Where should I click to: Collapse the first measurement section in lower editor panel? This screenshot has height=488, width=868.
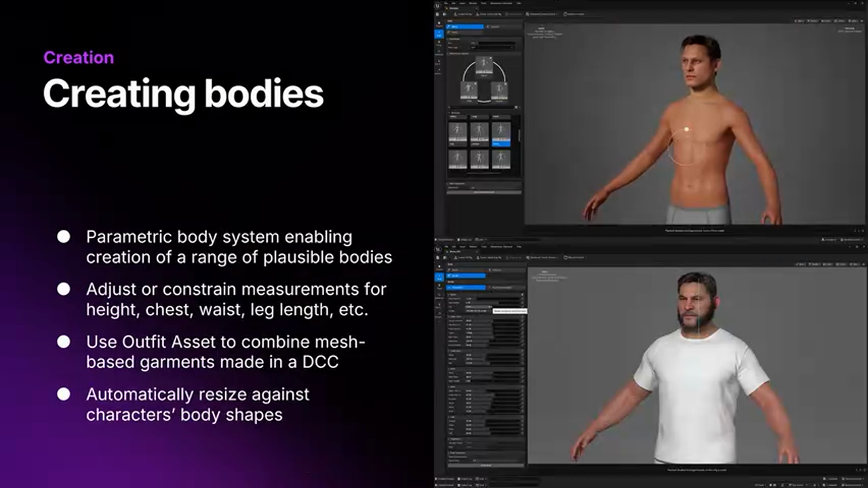tap(450, 295)
